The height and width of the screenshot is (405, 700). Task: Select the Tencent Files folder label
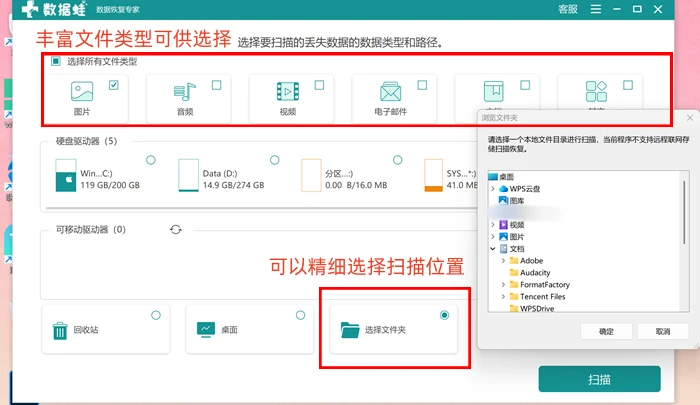point(542,296)
